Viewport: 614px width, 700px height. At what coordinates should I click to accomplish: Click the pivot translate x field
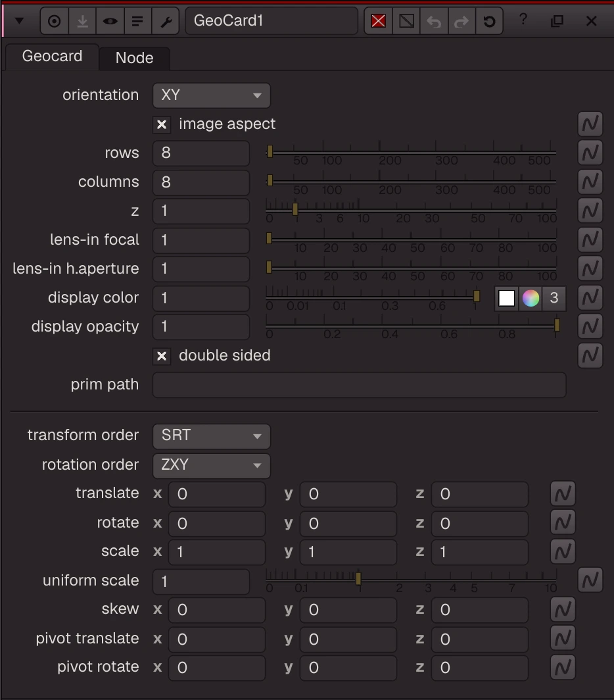click(217, 639)
